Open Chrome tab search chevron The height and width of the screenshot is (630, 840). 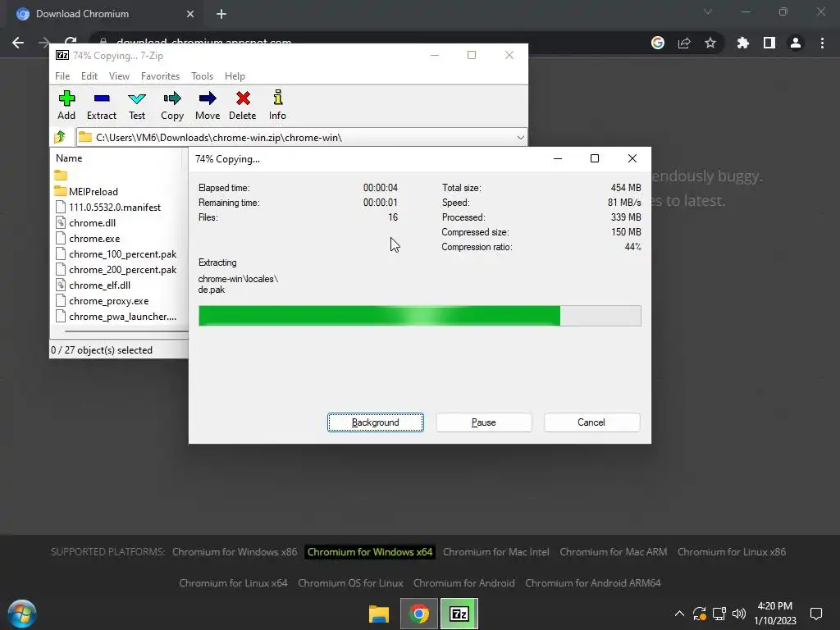(708, 11)
